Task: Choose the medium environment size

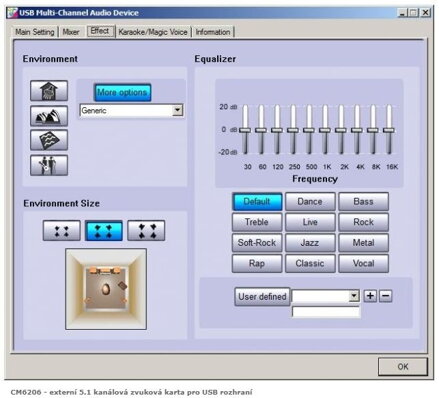Action: [104, 231]
